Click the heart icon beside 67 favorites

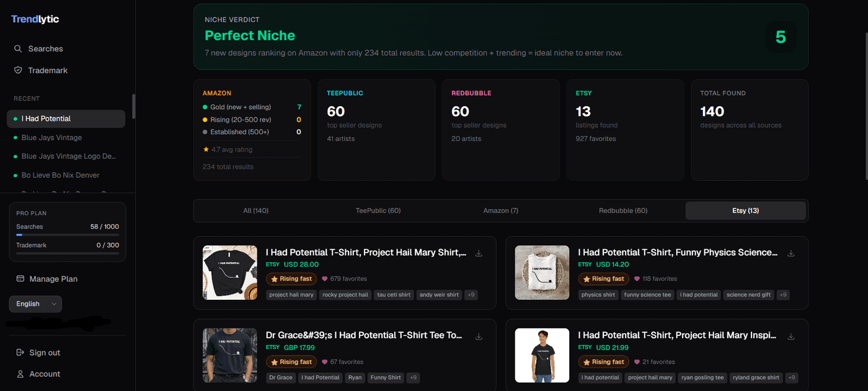(325, 362)
